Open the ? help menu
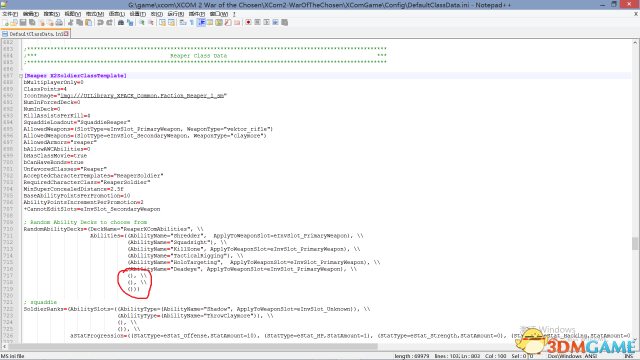This screenshot has height=360, width=640. (x=234, y=14)
